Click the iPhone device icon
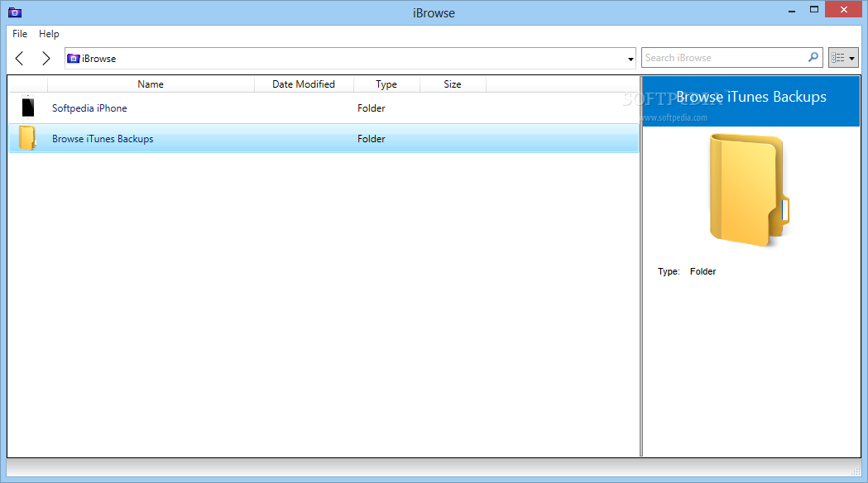 (27, 108)
